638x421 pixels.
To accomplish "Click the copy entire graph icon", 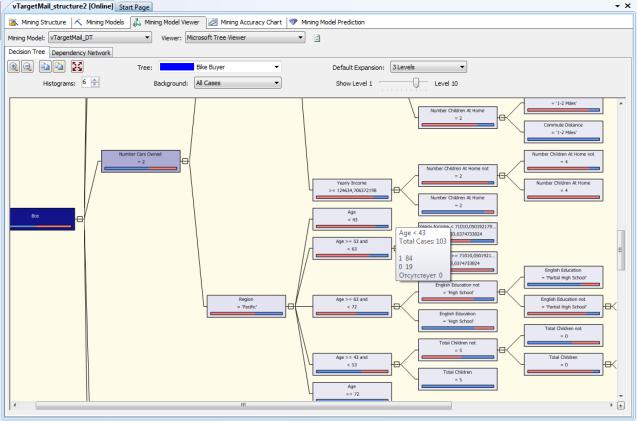I will pyautogui.click(x=59, y=67).
